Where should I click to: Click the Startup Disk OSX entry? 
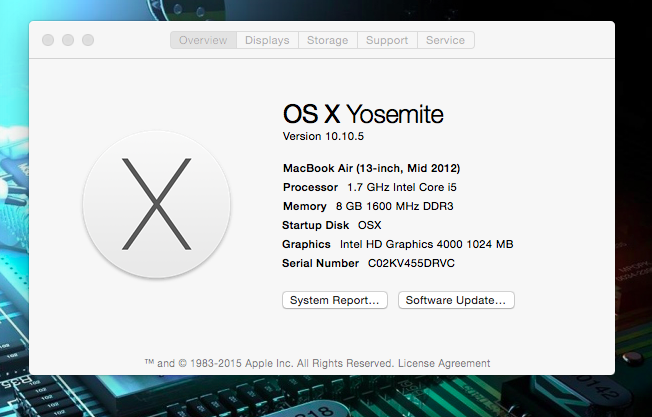[x=331, y=225]
